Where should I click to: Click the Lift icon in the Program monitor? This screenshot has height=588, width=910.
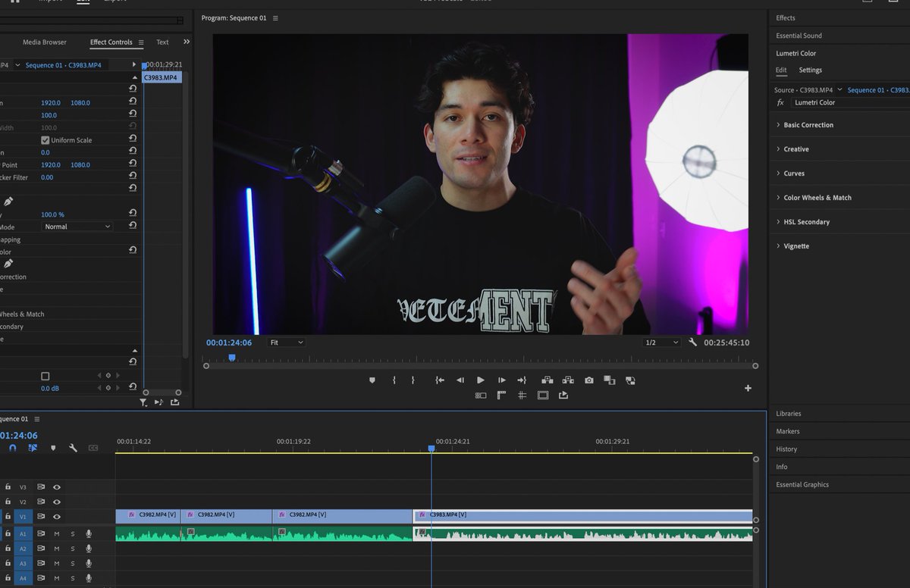tap(547, 380)
